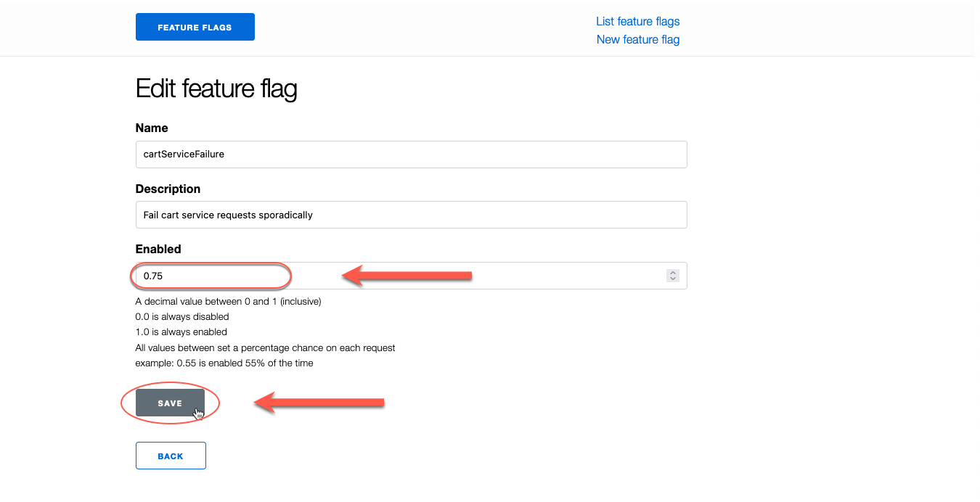The width and height of the screenshot is (980, 502).
Task: Click the Enabled field label
Action: pos(158,249)
